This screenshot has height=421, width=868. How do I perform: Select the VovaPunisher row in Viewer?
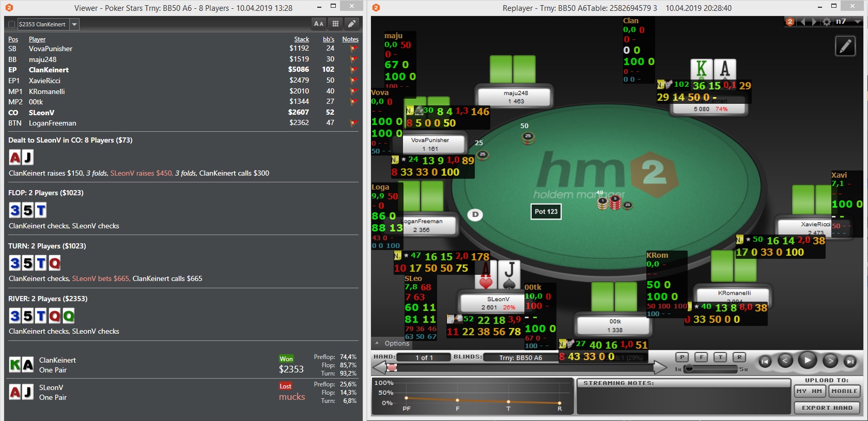pyautogui.click(x=183, y=49)
